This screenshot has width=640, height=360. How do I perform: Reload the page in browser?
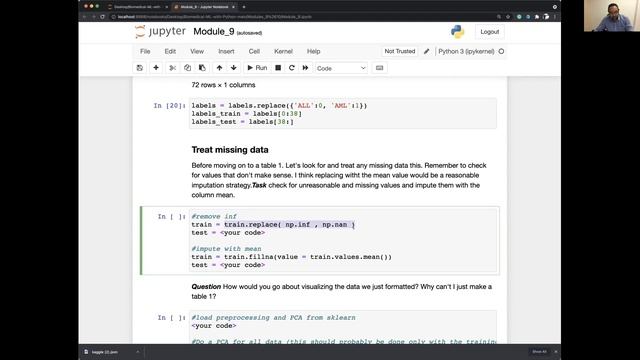102,17
